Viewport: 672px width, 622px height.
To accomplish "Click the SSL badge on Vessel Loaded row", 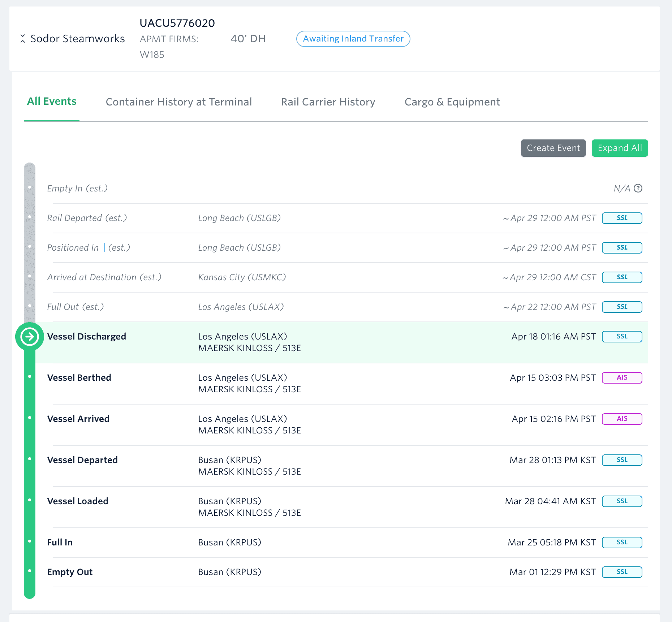I will click(622, 501).
